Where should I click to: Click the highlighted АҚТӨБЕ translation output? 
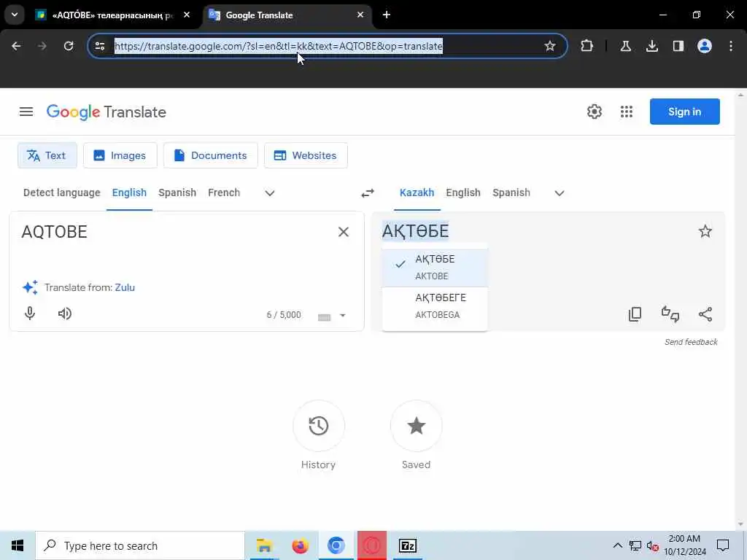tap(415, 231)
